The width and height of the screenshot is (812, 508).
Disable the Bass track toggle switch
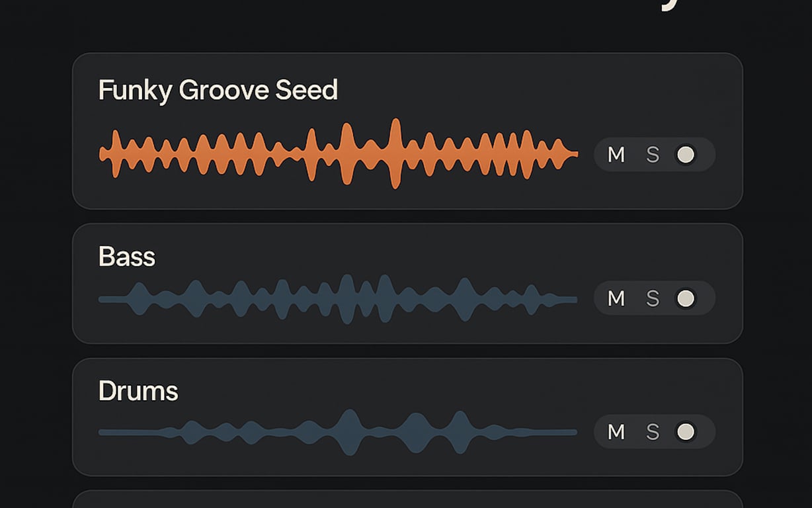(686, 298)
